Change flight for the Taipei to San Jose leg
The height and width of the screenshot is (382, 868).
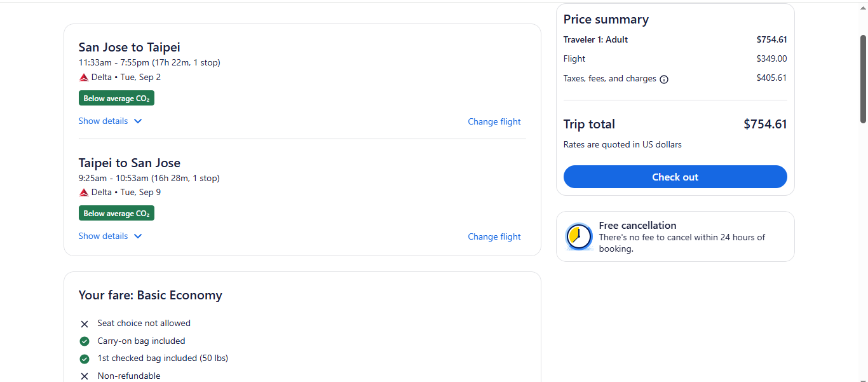point(494,236)
